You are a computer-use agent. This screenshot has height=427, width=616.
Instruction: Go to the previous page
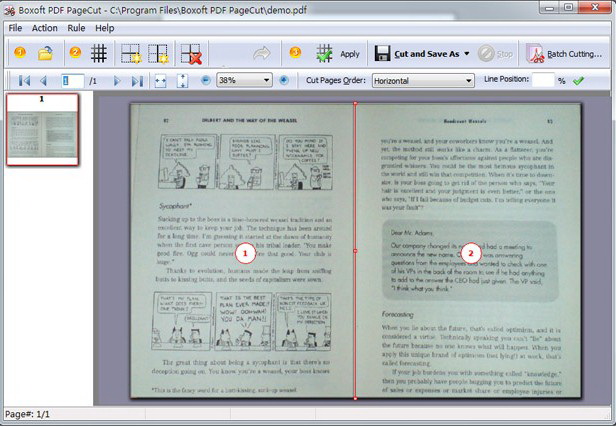click(x=44, y=81)
